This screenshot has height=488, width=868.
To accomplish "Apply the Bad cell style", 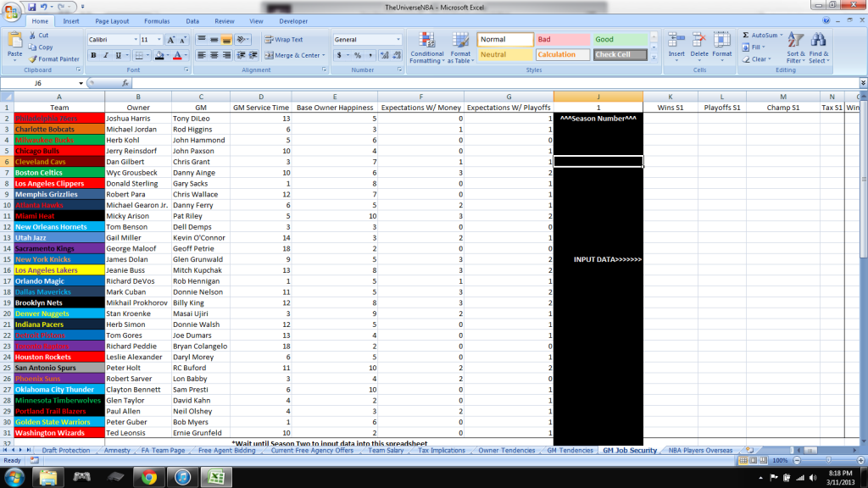I will (563, 40).
